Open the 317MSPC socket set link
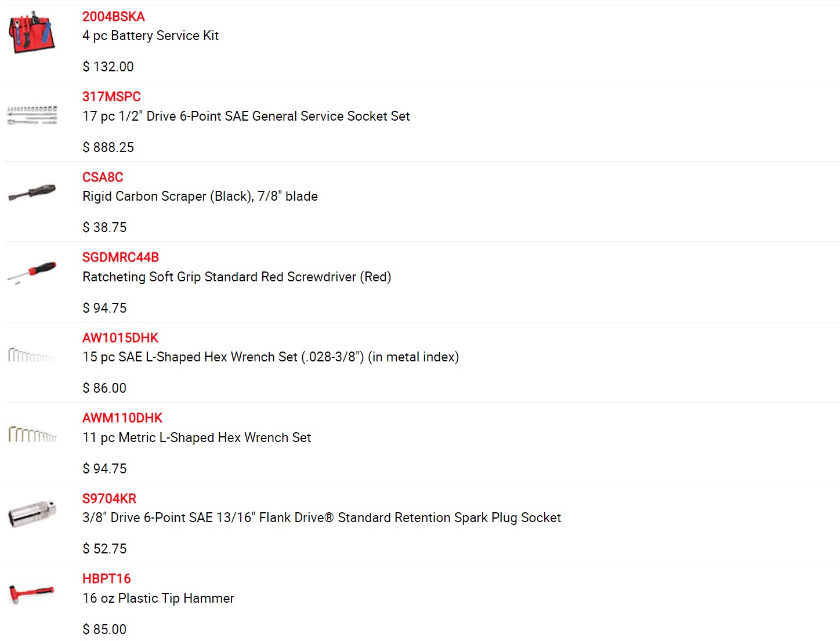 click(x=111, y=96)
